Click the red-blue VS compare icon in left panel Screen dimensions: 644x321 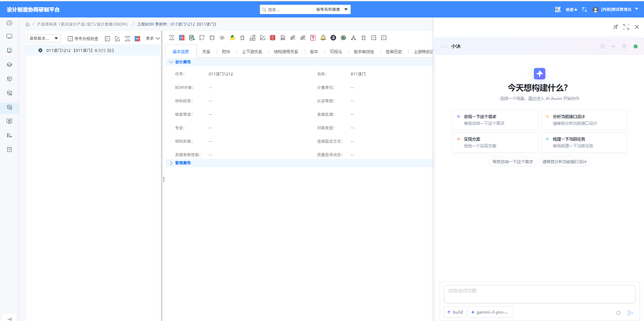[138, 38]
